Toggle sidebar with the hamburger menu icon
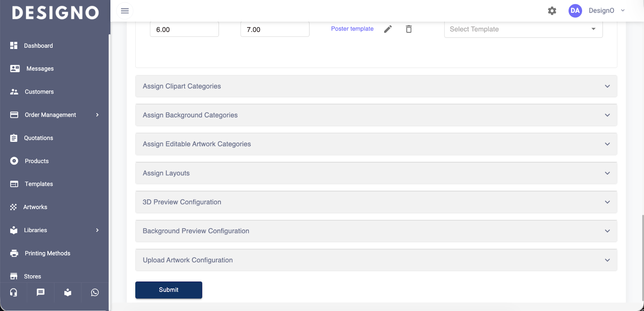 click(125, 11)
